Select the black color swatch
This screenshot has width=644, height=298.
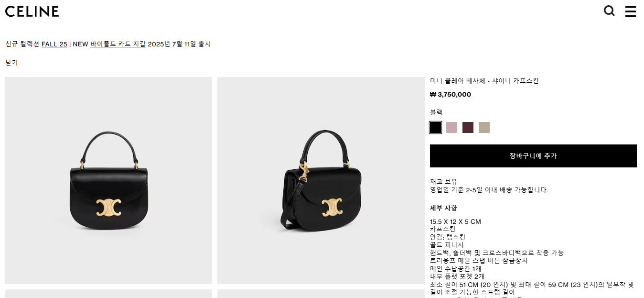click(435, 127)
